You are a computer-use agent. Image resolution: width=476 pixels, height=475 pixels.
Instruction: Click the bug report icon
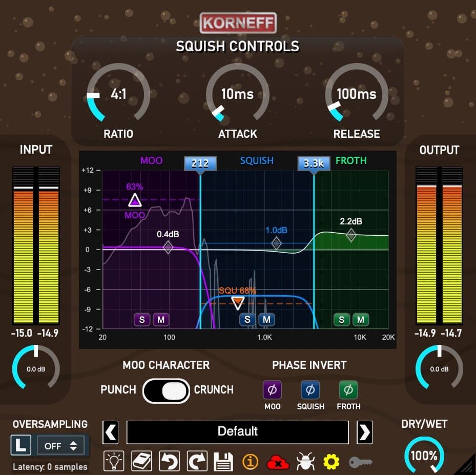pos(305,462)
